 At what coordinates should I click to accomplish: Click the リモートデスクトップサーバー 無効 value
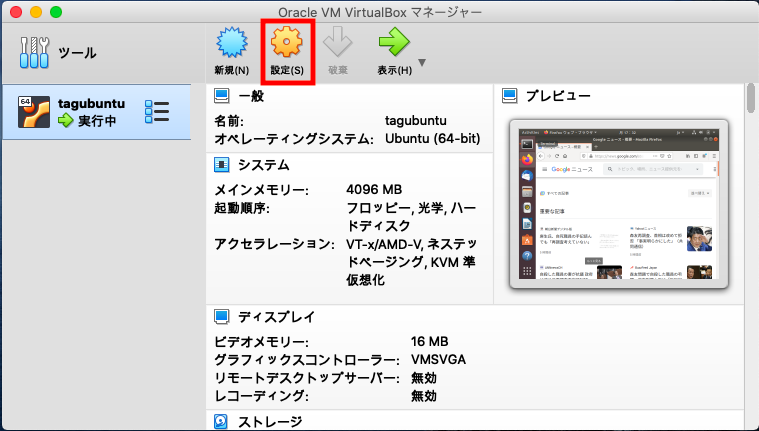click(424, 378)
